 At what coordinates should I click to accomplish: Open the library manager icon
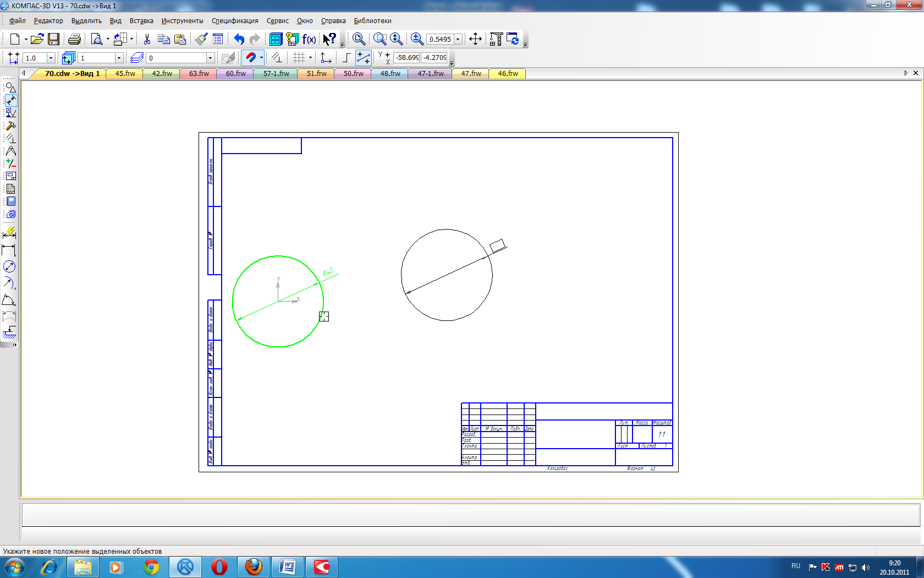(x=276, y=39)
